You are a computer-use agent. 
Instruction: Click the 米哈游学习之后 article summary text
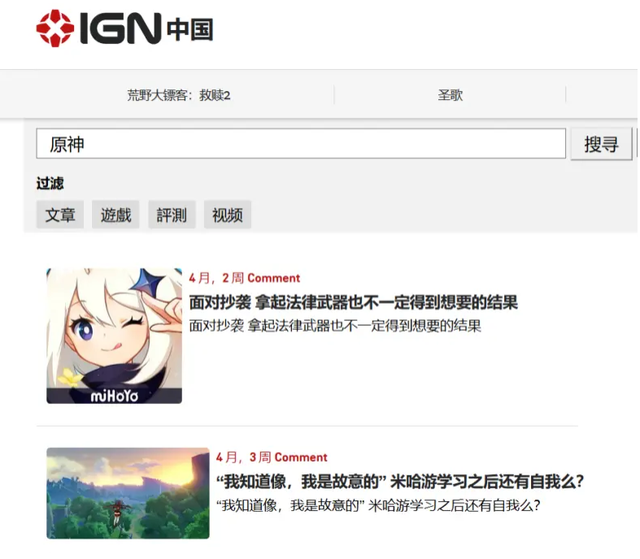tap(378, 506)
